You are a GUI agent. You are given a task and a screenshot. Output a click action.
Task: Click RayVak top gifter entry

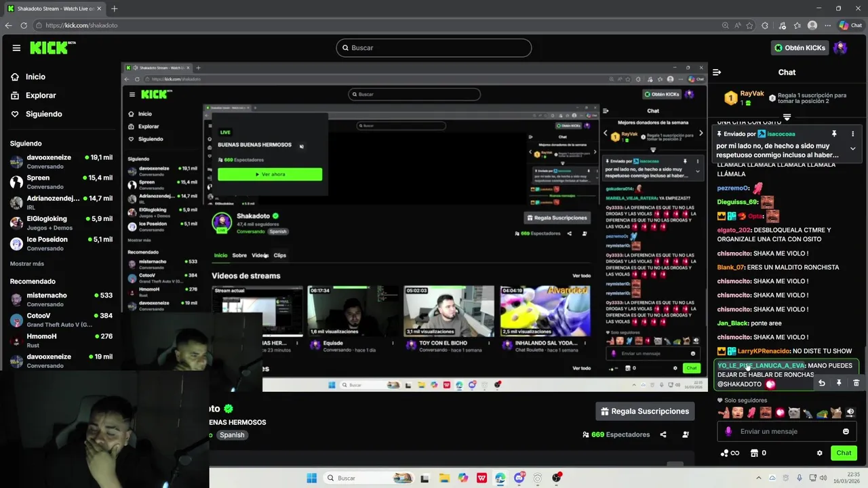[743, 98]
